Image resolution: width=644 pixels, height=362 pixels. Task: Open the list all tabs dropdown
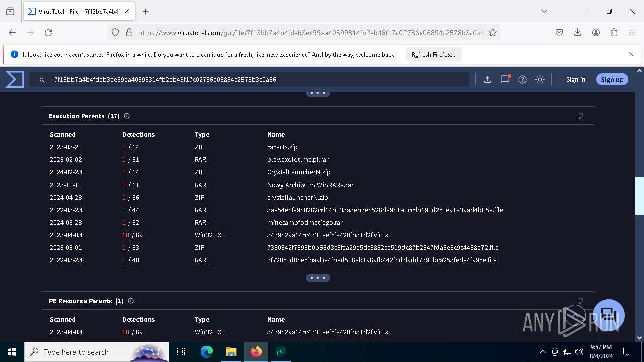(x=544, y=11)
